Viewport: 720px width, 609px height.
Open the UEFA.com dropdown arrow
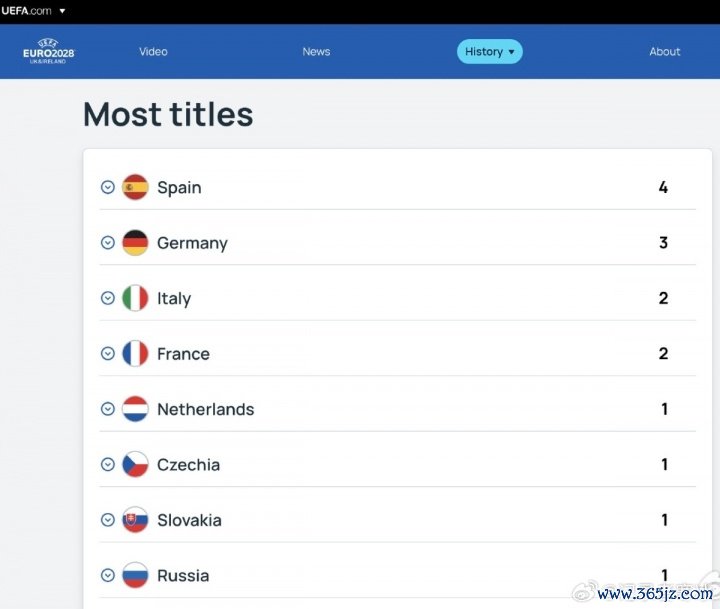(62, 11)
